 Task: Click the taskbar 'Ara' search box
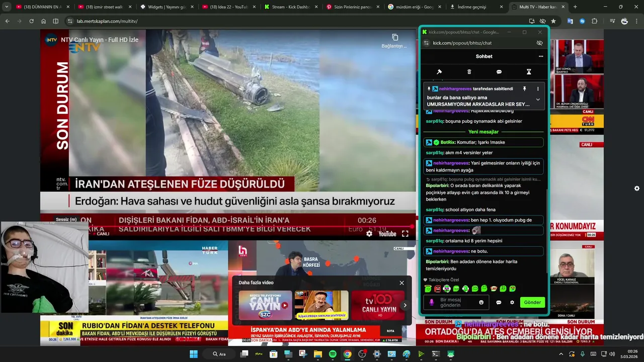tap(219, 354)
